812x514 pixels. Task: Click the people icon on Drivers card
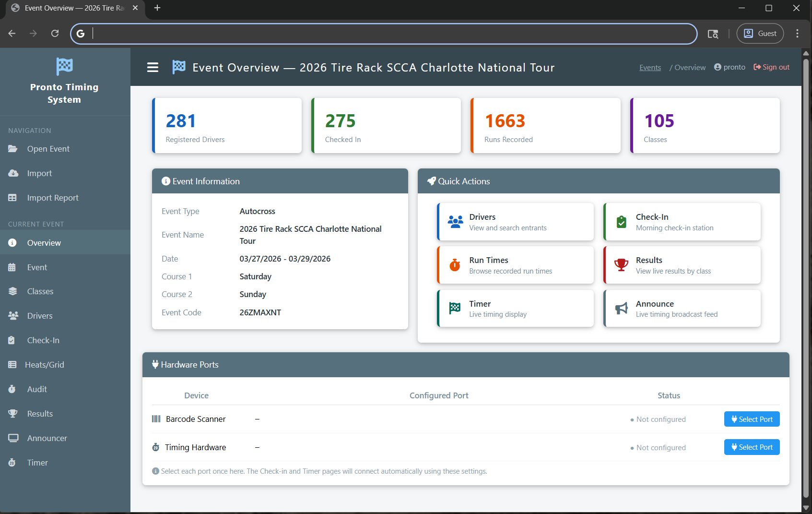click(x=455, y=222)
